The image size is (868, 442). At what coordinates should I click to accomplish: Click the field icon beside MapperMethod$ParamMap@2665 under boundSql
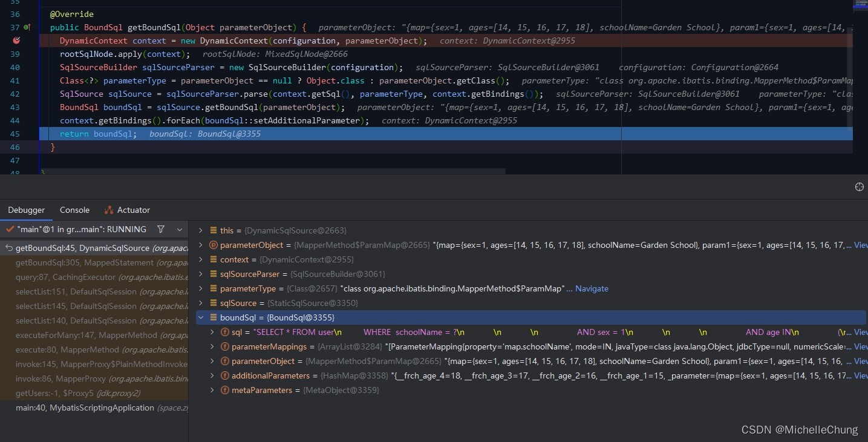pos(225,361)
